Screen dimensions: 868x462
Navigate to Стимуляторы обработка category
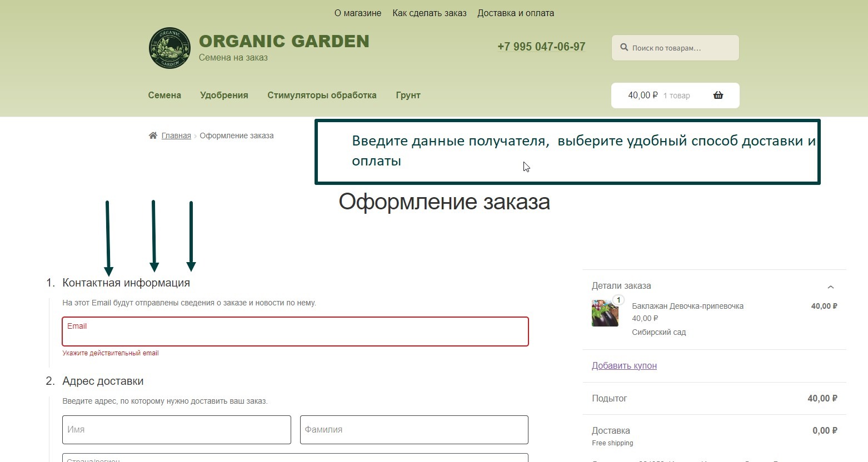(322, 95)
